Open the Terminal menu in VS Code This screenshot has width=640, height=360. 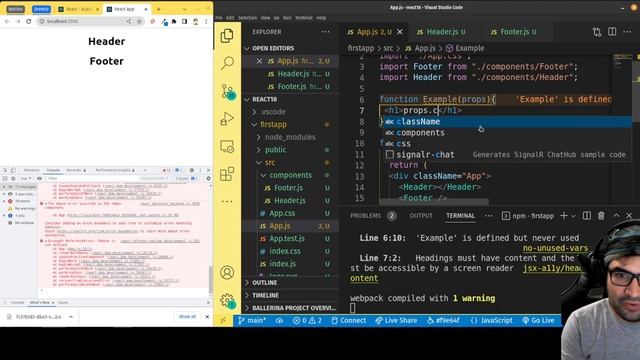point(304,18)
